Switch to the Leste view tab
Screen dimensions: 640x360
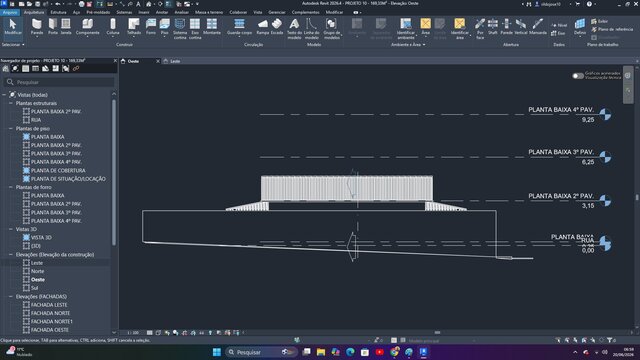175,61
